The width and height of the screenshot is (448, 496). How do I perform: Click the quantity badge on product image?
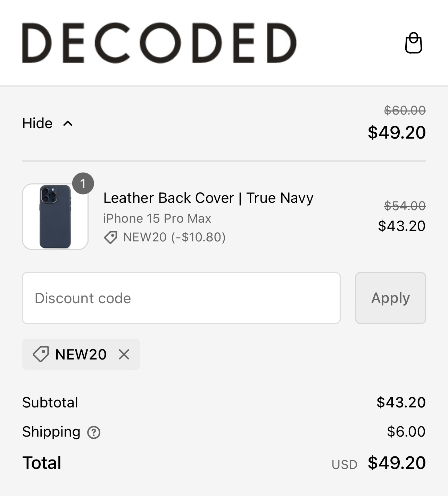(x=83, y=183)
